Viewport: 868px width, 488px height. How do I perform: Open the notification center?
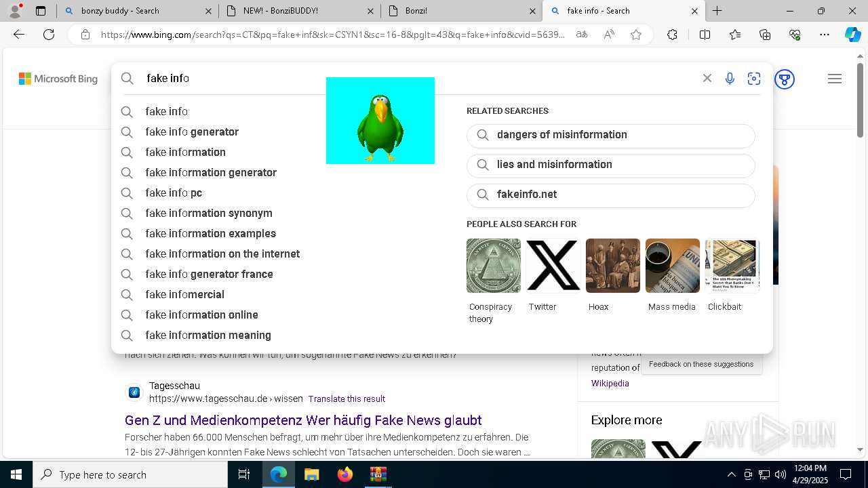coord(846,474)
